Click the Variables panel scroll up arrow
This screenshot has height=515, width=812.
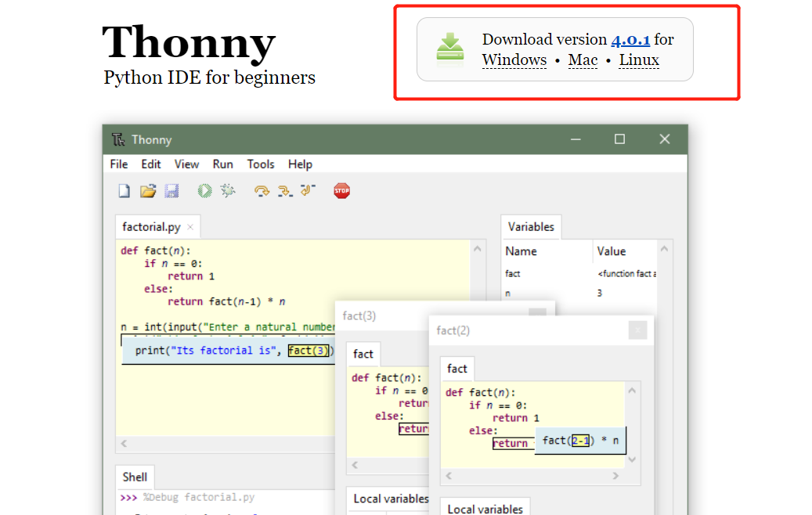(x=665, y=249)
